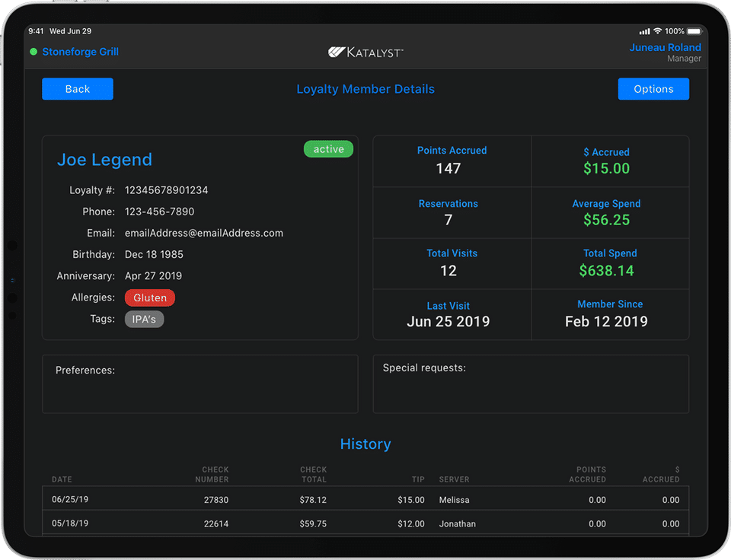Click the Total Visits value 12

(448, 271)
